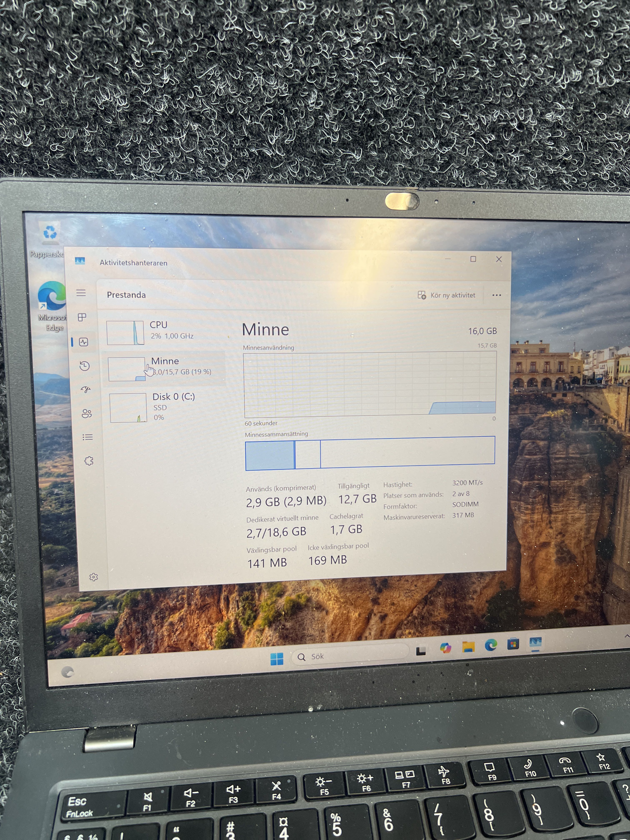The width and height of the screenshot is (630, 840).
Task: Show hidden tray icons chevron
Action: pyautogui.click(x=627, y=636)
